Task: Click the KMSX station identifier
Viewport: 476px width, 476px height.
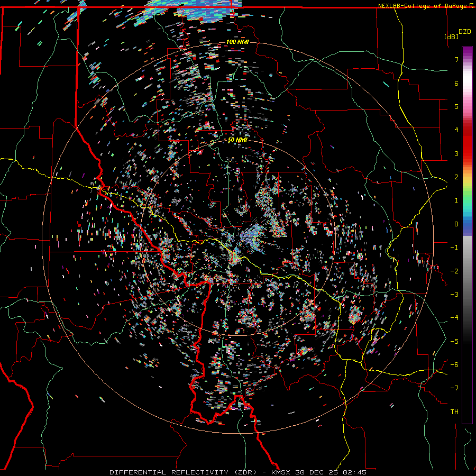Action: tap(281, 472)
